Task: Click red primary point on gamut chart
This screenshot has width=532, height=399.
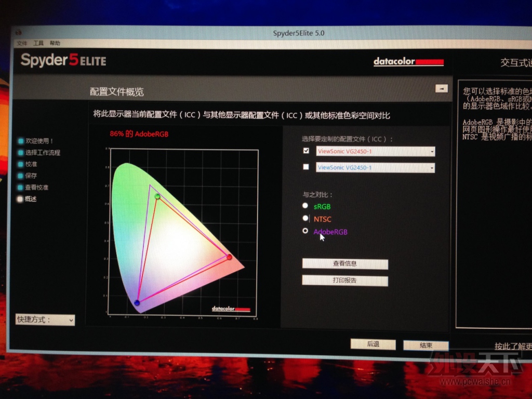Action: (229, 257)
